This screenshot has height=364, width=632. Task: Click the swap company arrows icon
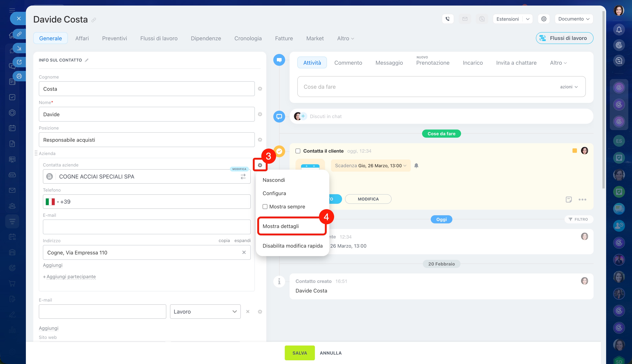243,177
